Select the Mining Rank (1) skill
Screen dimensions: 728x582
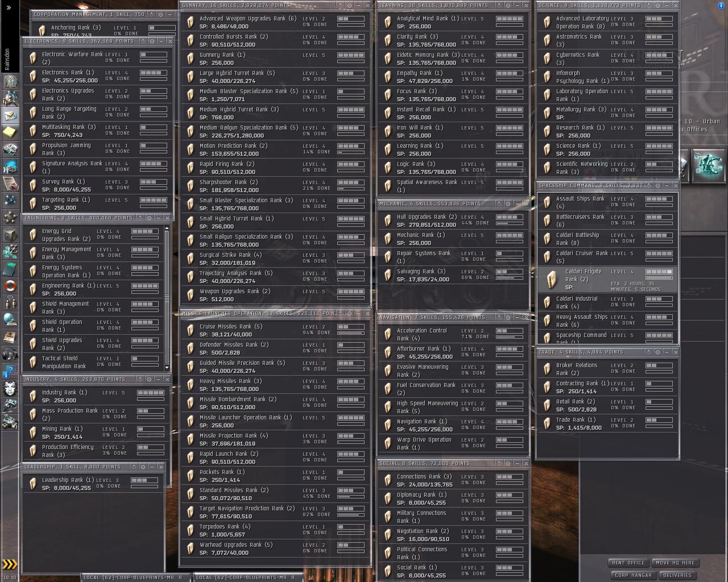pyautogui.click(x=96, y=433)
